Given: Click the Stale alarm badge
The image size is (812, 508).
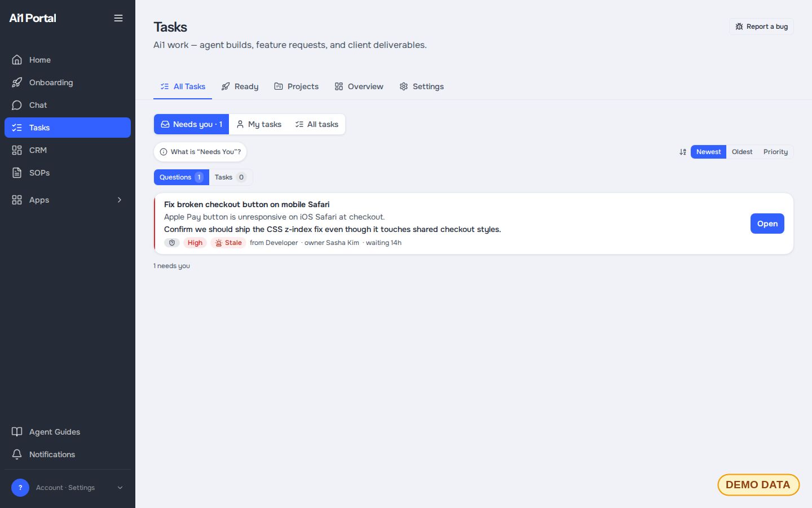Looking at the screenshot, I should [228, 243].
